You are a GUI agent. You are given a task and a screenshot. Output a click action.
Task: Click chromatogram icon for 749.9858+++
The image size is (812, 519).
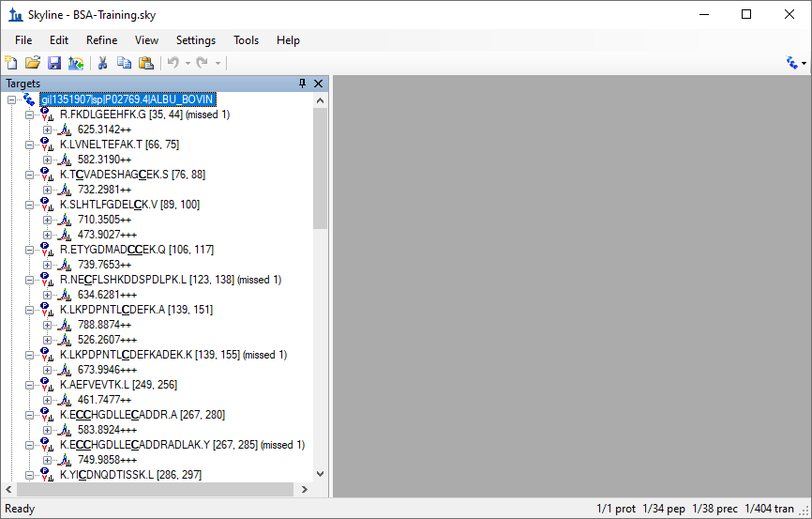(x=65, y=461)
